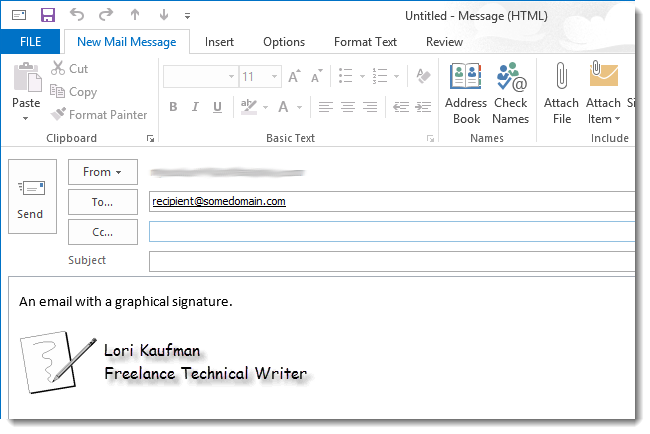Click the Save icon in quick access toolbar

(x=48, y=15)
